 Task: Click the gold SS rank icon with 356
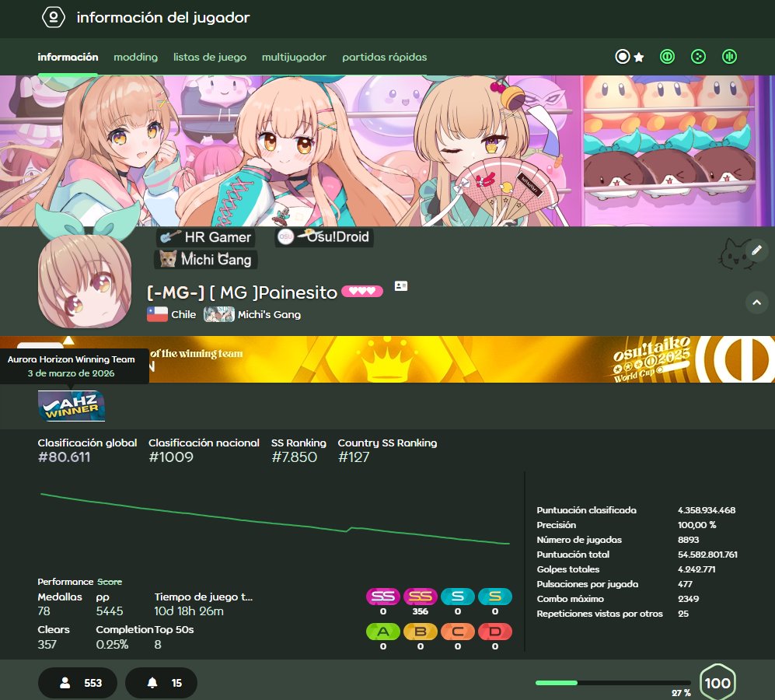pos(420,597)
